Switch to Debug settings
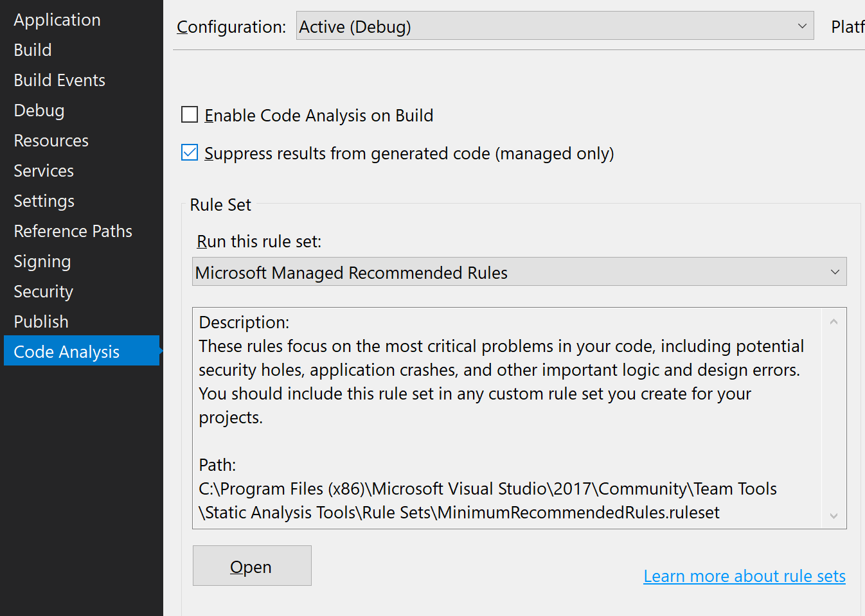865x616 pixels. (x=39, y=110)
